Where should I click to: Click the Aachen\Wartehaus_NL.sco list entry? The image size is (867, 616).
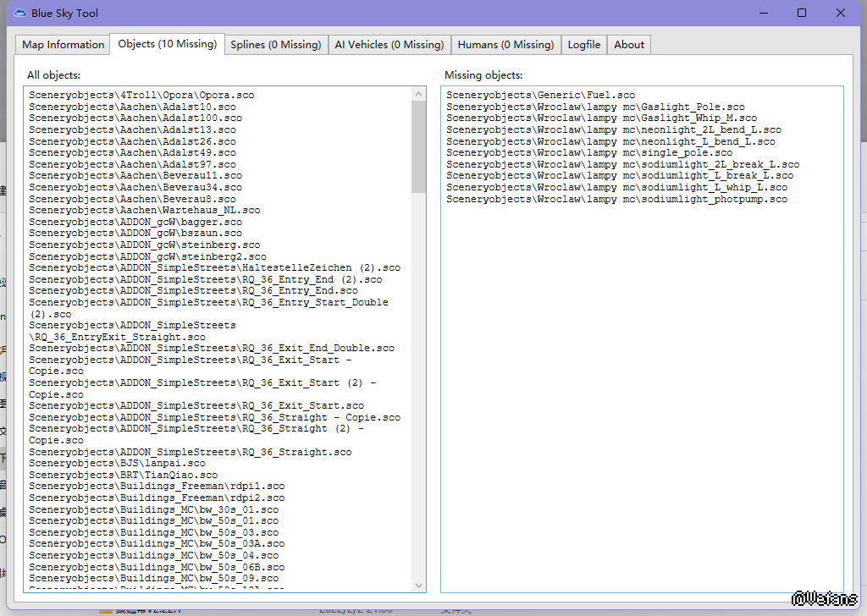(x=144, y=210)
